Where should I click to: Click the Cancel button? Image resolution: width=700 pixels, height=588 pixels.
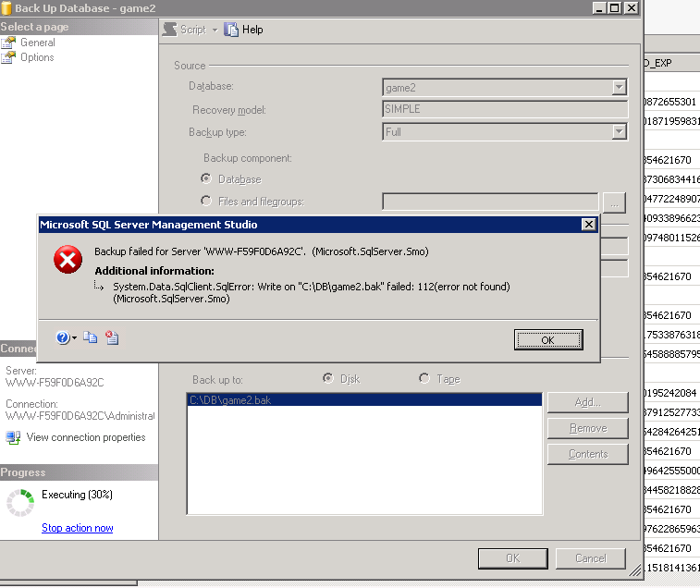click(590, 558)
